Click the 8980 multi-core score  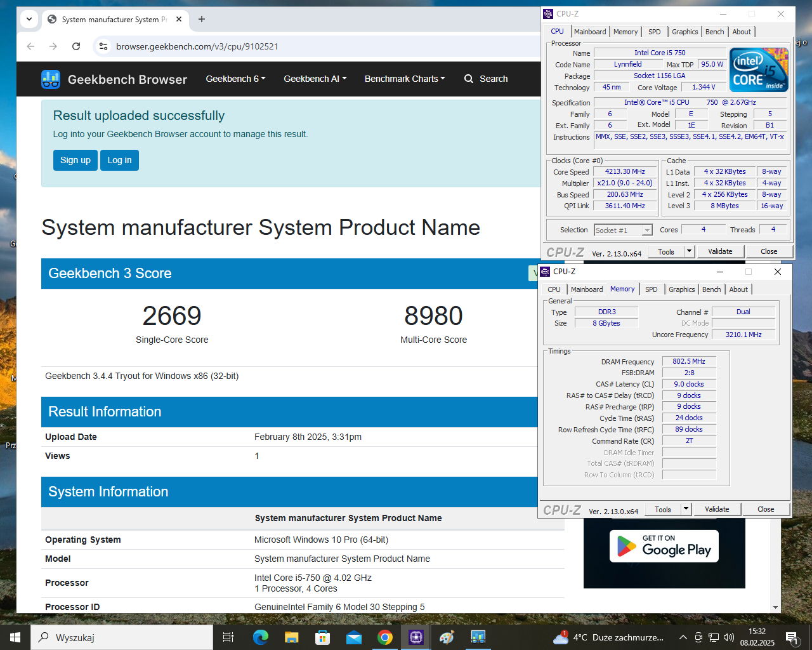(434, 315)
